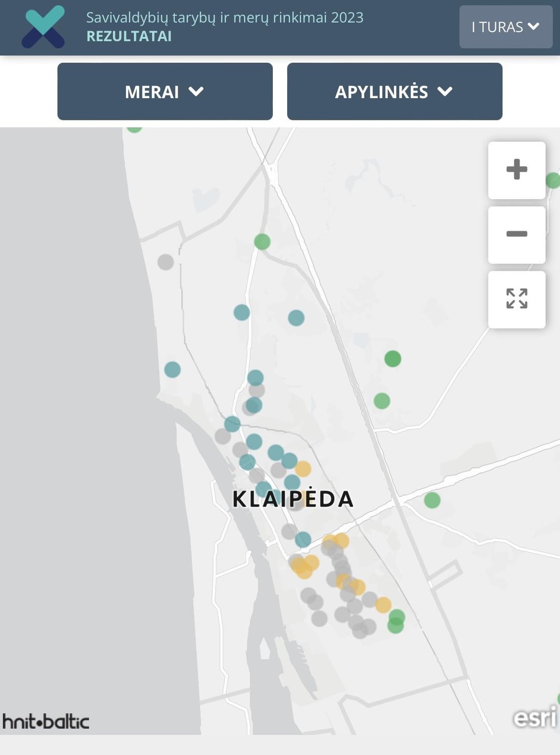560x755 pixels.
Task: Open the hnit-baltic logo link
Action: point(46,721)
